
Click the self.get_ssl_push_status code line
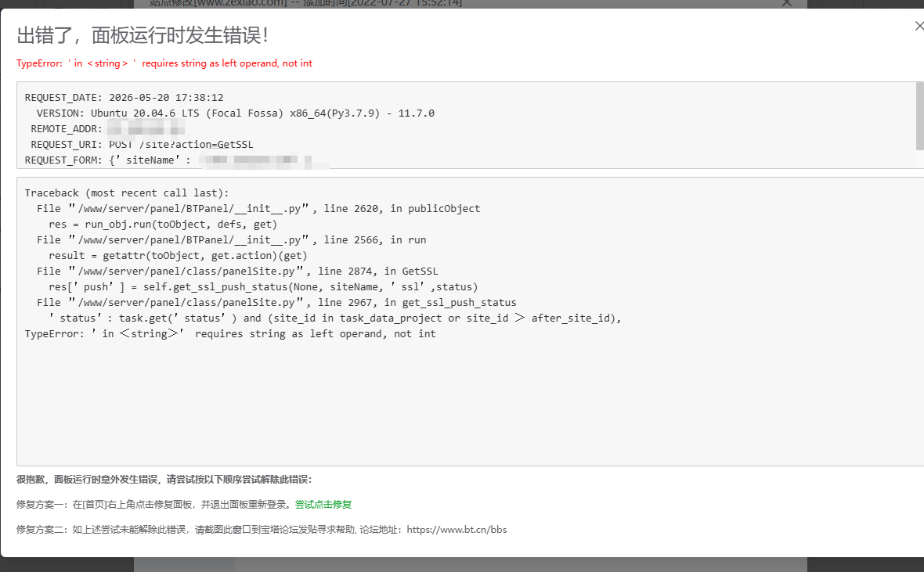pos(263,287)
